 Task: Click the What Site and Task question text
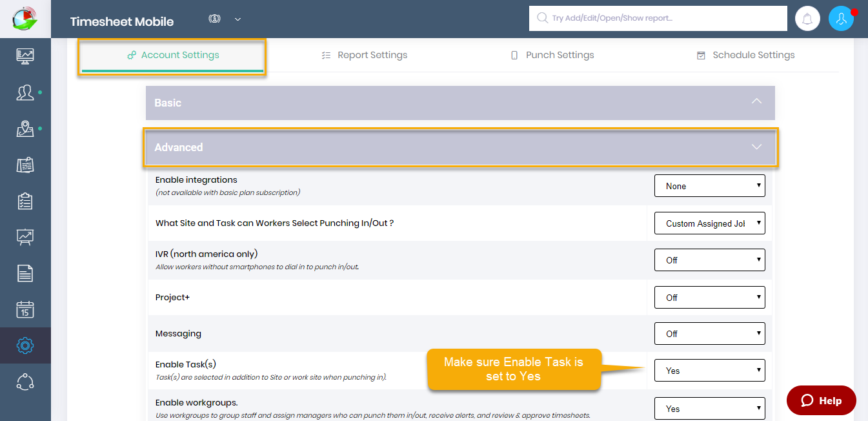275,223
